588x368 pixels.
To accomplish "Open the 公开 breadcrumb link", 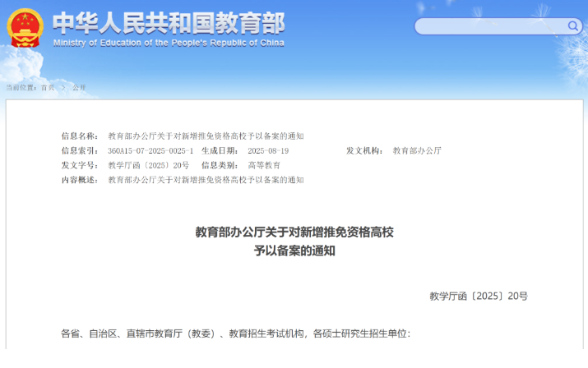I will click(79, 88).
